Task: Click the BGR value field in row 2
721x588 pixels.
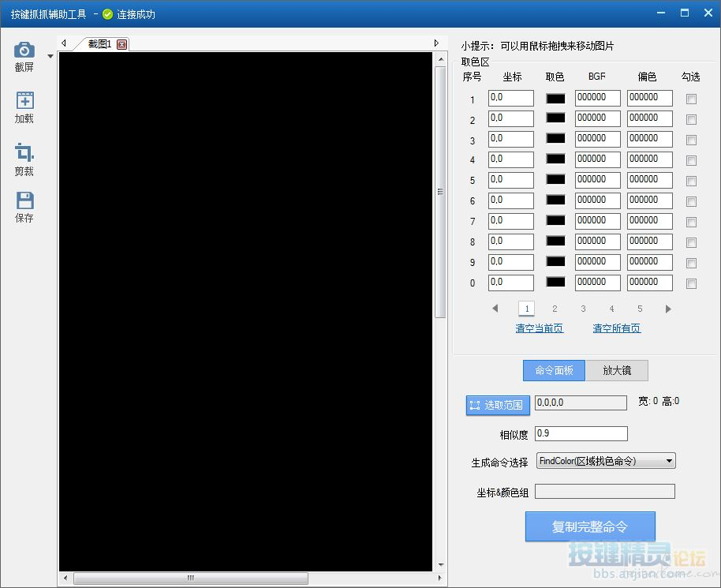Action: click(x=598, y=118)
